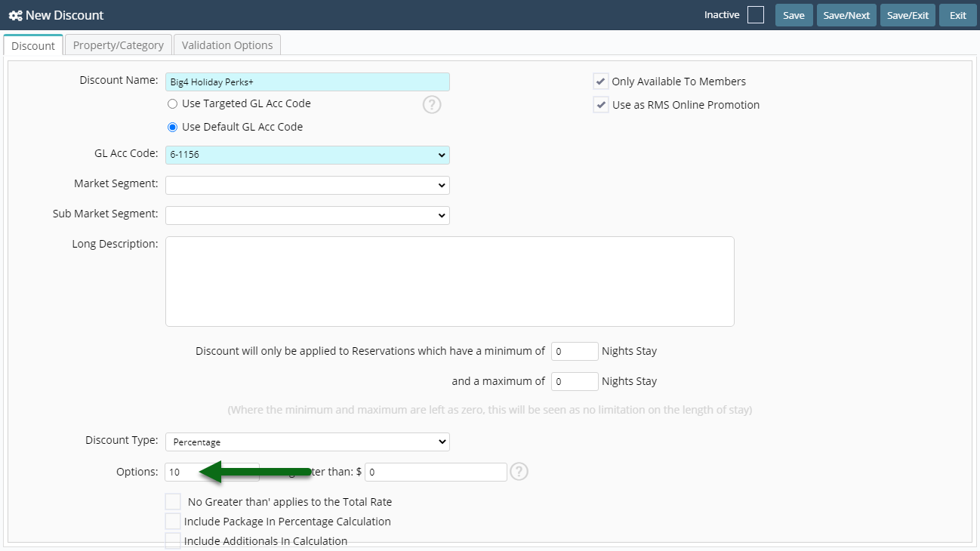Click the minimum Nights Stay field

(x=575, y=351)
